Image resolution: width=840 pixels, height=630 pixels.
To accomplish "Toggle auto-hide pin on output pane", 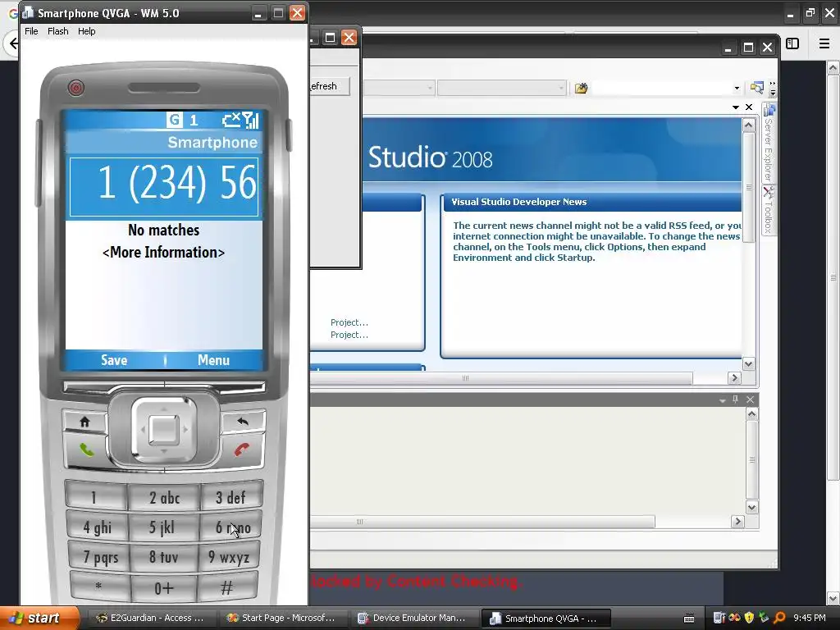I will coord(736,399).
